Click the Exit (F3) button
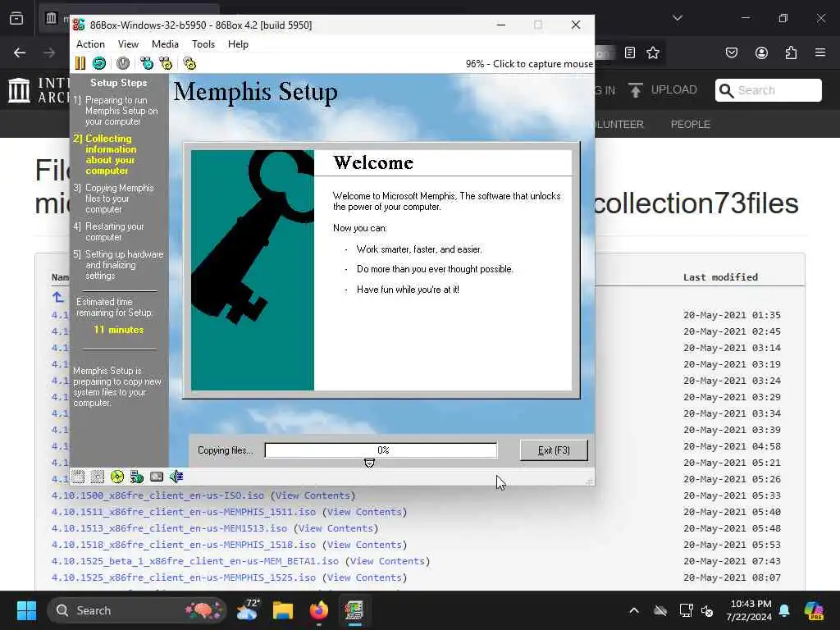 click(554, 450)
